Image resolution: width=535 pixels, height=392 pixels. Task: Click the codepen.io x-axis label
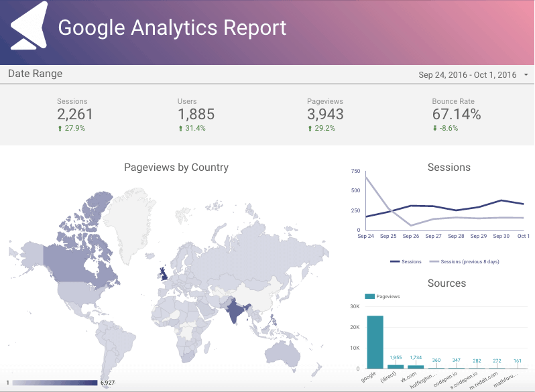point(445,379)
